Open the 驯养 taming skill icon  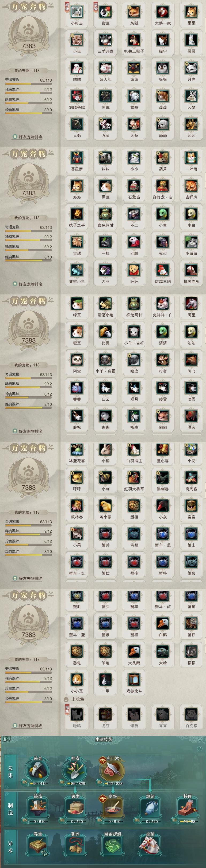click(75, 846)
